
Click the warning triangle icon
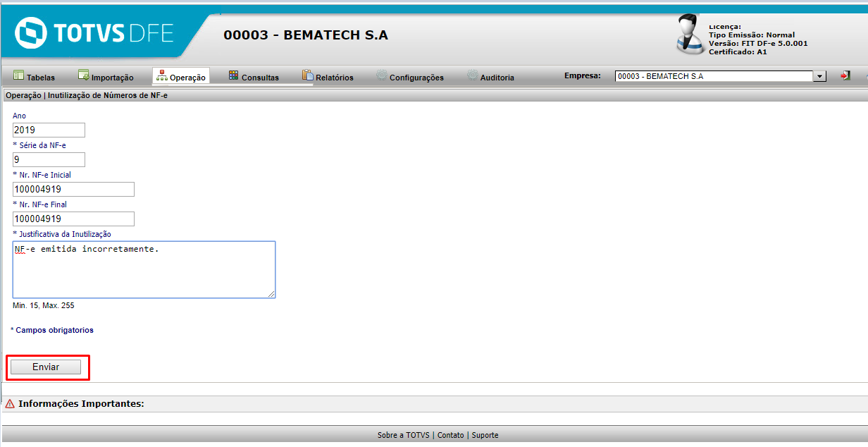point(10,404)
